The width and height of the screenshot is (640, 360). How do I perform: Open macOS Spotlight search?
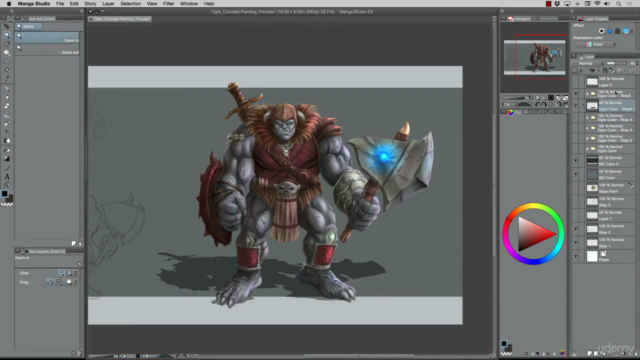pyautogui.click(x=619, y=4)
